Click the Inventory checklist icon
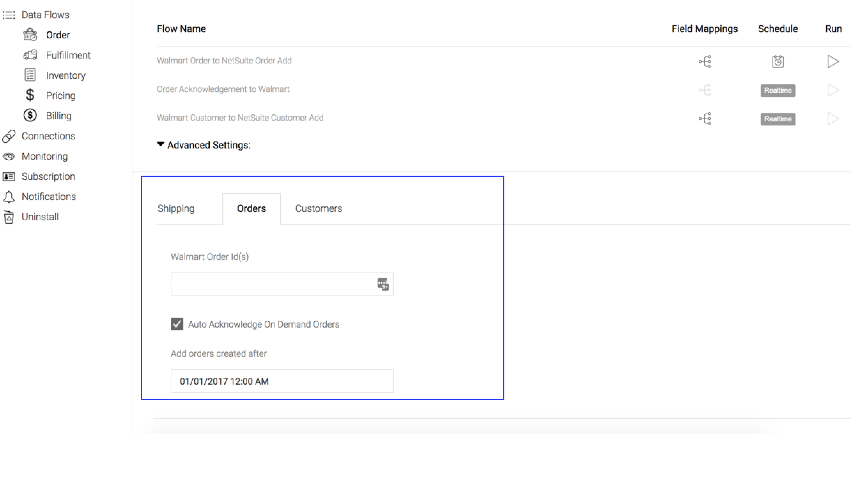The image size is (868, 490). pos(30,75)
